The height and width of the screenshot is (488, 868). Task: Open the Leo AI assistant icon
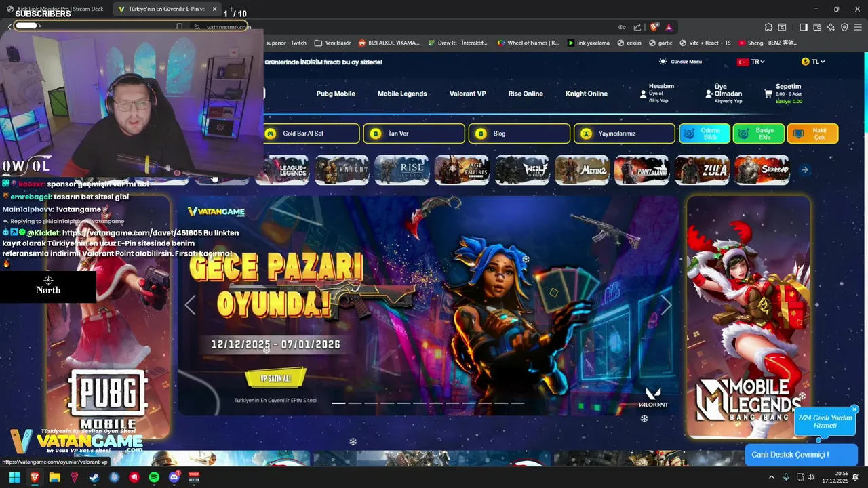pos(831,27)
